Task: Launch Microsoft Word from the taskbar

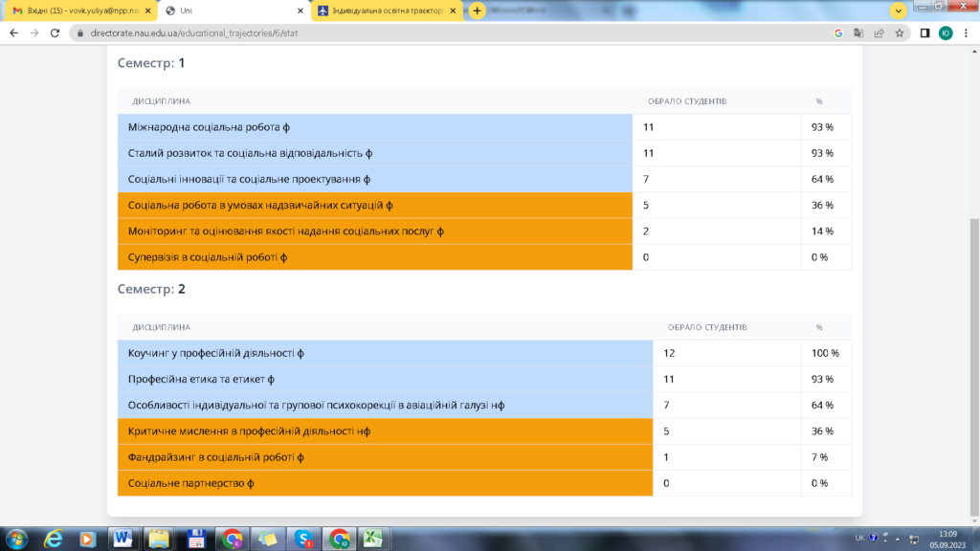Action: (122, 539)
